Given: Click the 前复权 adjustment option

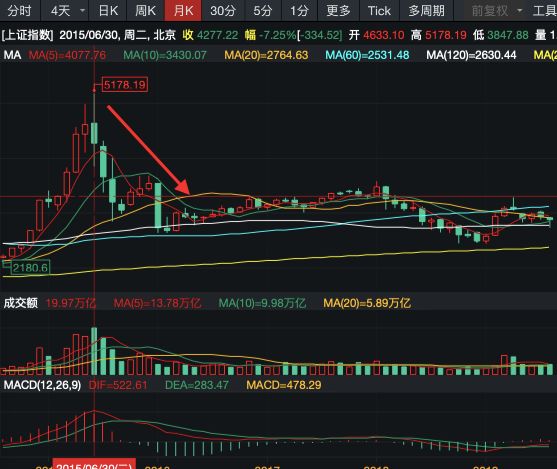Looking at the screenshot, I should click(490, 11).
